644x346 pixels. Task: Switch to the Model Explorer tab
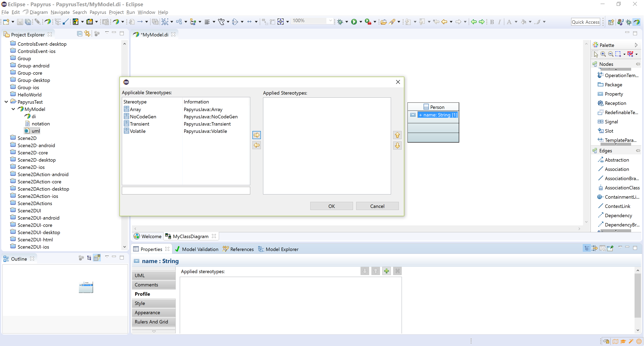(x=278, y=249)
